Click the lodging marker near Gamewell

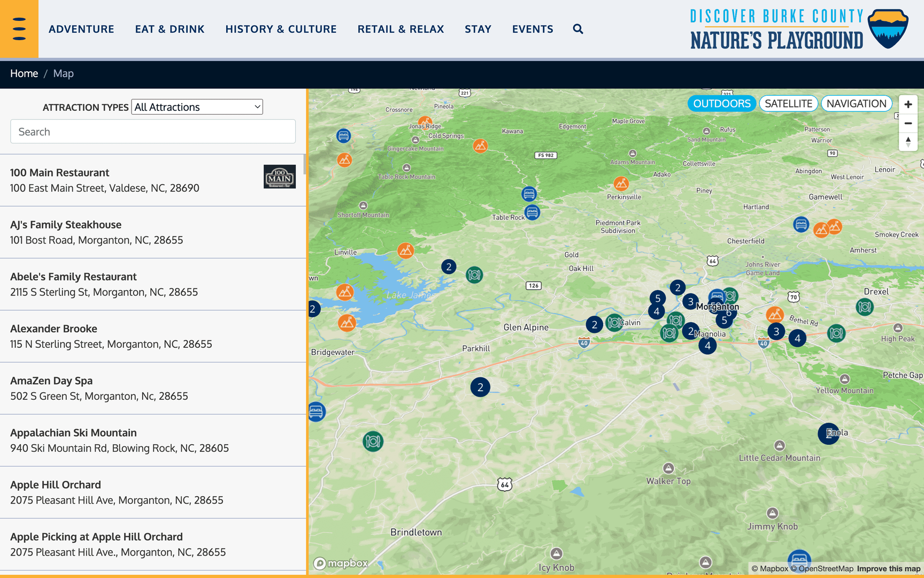coord(801,224)
